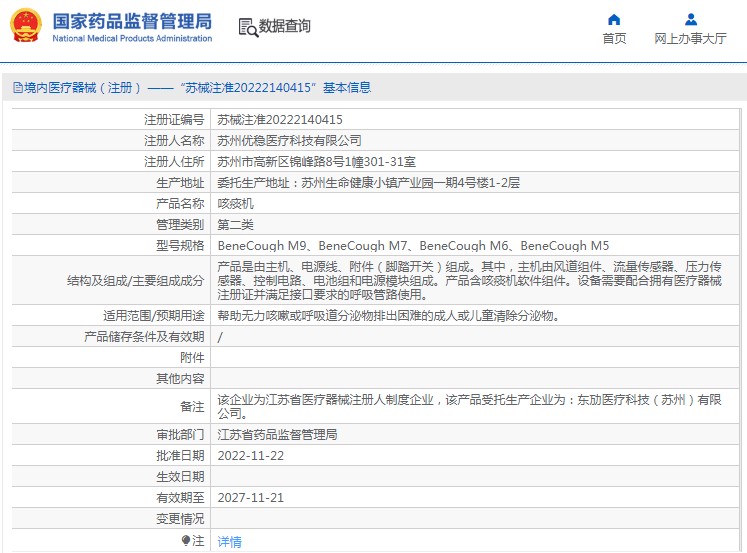747x553 pixels.
Task: Click 数据查询 heading text
Action: (284, 26)
